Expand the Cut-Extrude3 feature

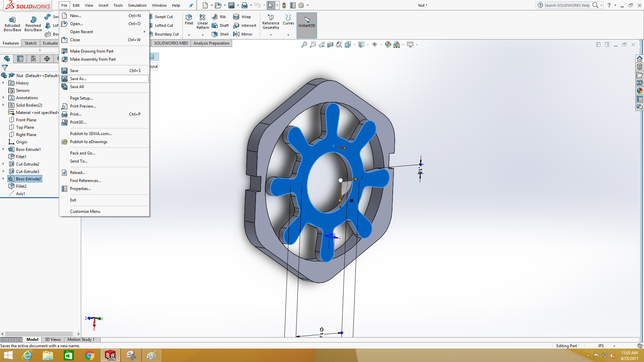(3, 171)
